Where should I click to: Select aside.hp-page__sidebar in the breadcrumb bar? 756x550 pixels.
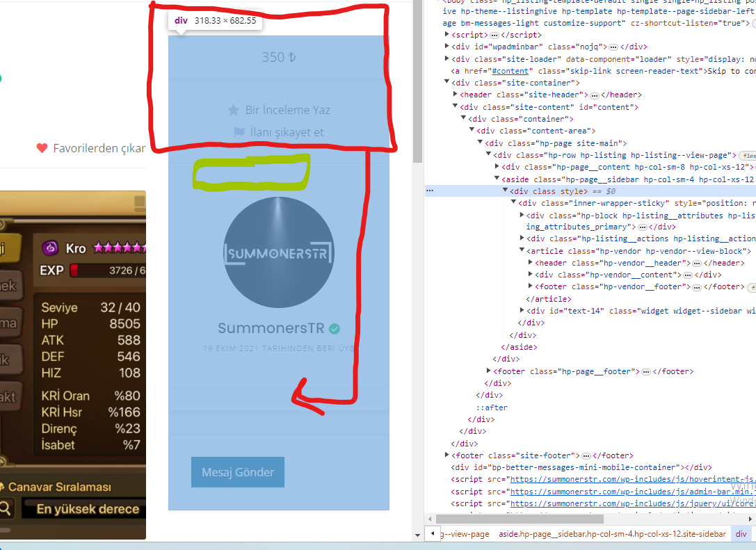click(x=612, y=533)
